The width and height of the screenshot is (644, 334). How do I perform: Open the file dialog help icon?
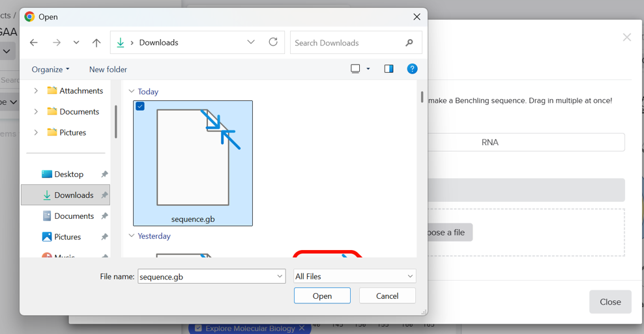tap(412, 69)
